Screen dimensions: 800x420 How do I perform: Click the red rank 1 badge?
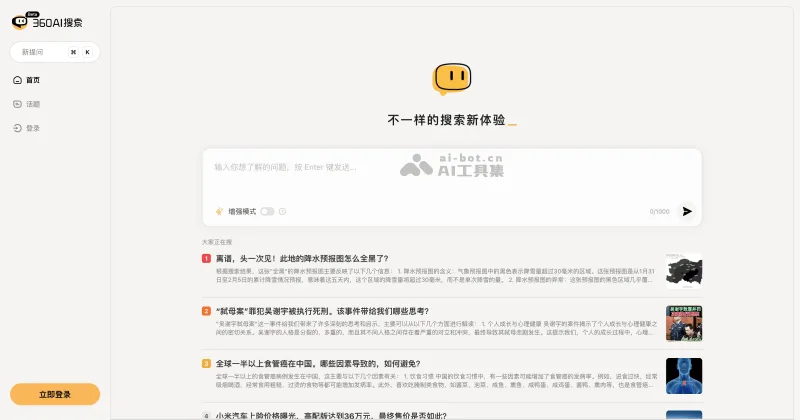click(x=206, y=259)
